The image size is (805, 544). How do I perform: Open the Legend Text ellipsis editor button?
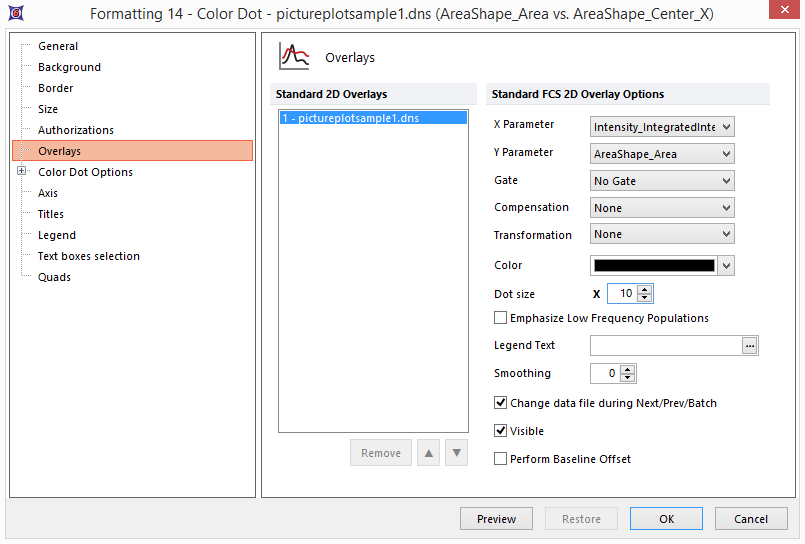coord(750,345)
